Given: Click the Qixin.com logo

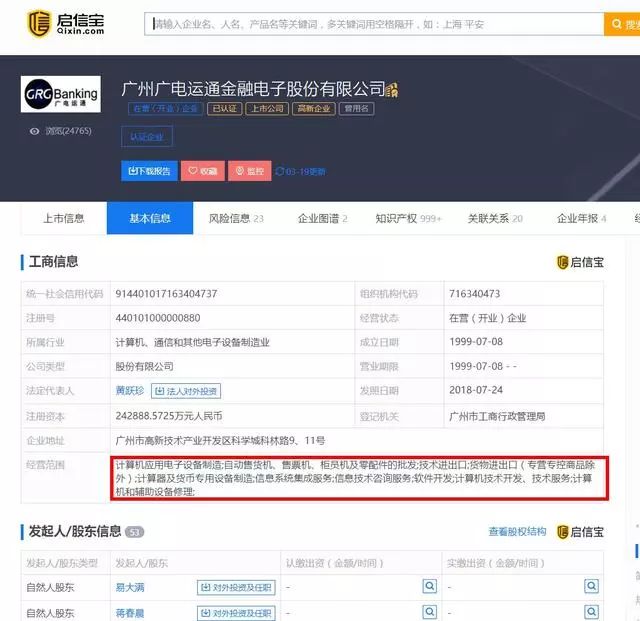Looking at the screenshot, I should pyautogui.click(x=65, y=24).
